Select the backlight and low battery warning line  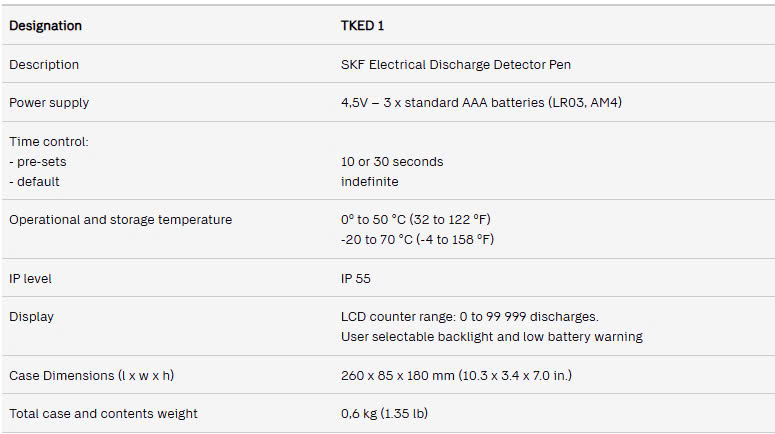pos(491,336)
